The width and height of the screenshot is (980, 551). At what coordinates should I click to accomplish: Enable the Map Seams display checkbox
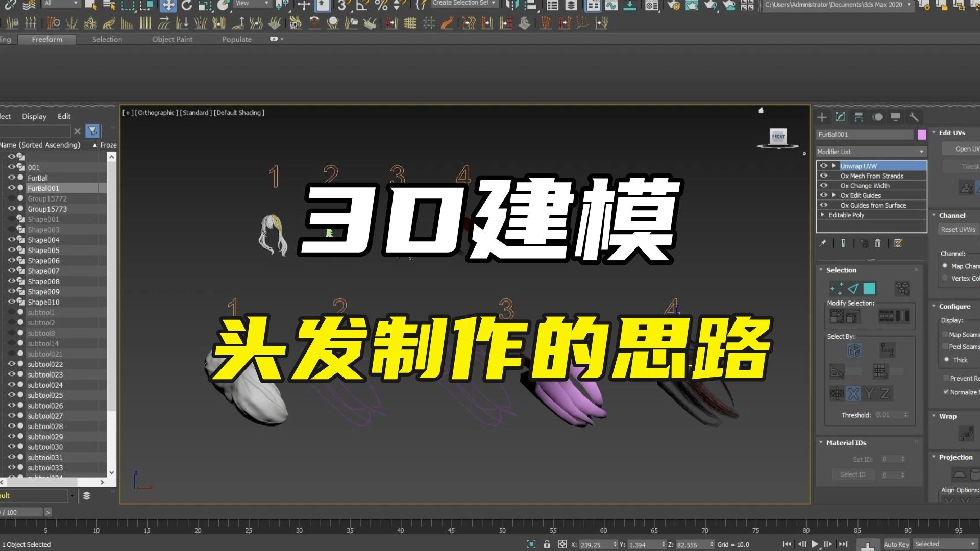pos(946,334)
